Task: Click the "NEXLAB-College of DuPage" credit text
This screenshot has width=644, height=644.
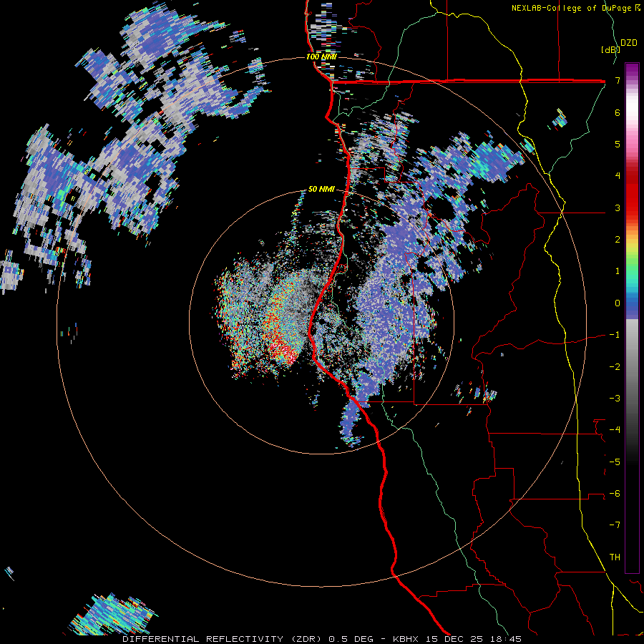Action: click(571, 8)
